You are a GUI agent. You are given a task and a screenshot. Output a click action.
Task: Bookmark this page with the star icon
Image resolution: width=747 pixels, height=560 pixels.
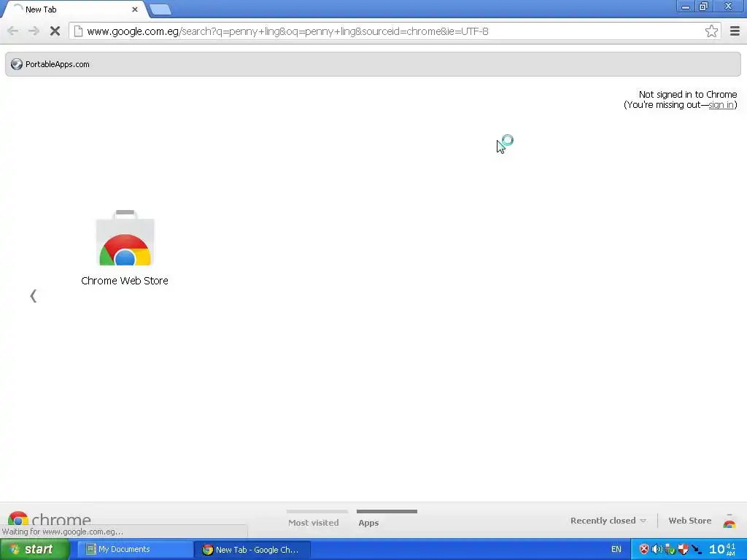click(711, 31)
